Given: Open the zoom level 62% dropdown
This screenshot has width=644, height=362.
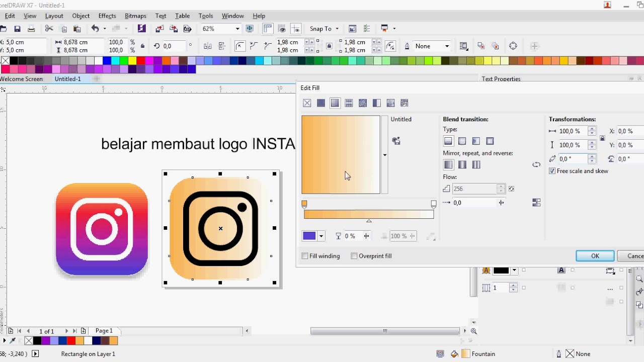Looking at the screenshot, I should click(237, 29).
